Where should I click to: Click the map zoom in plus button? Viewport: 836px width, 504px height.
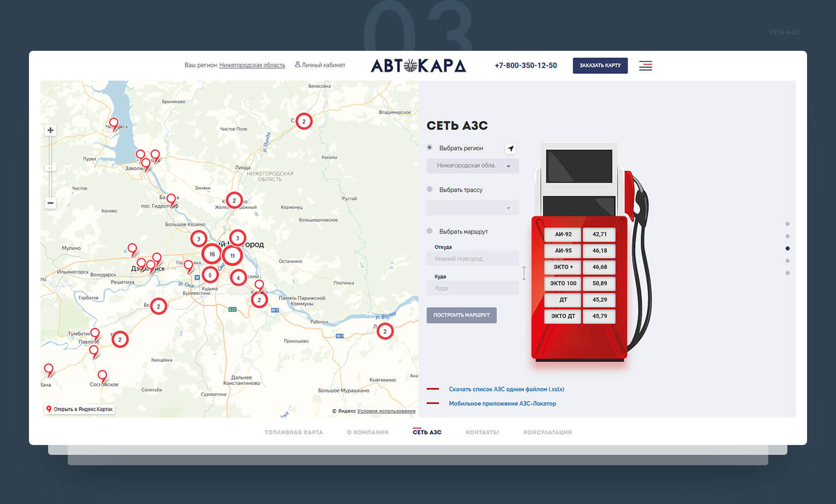[50, 131]
